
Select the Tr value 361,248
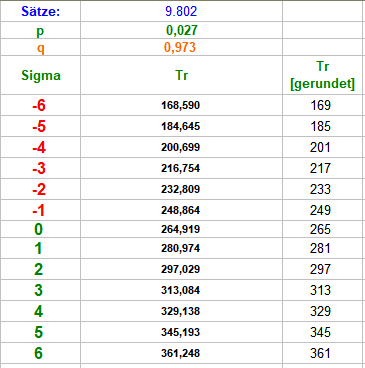click(x=181, y=353)
